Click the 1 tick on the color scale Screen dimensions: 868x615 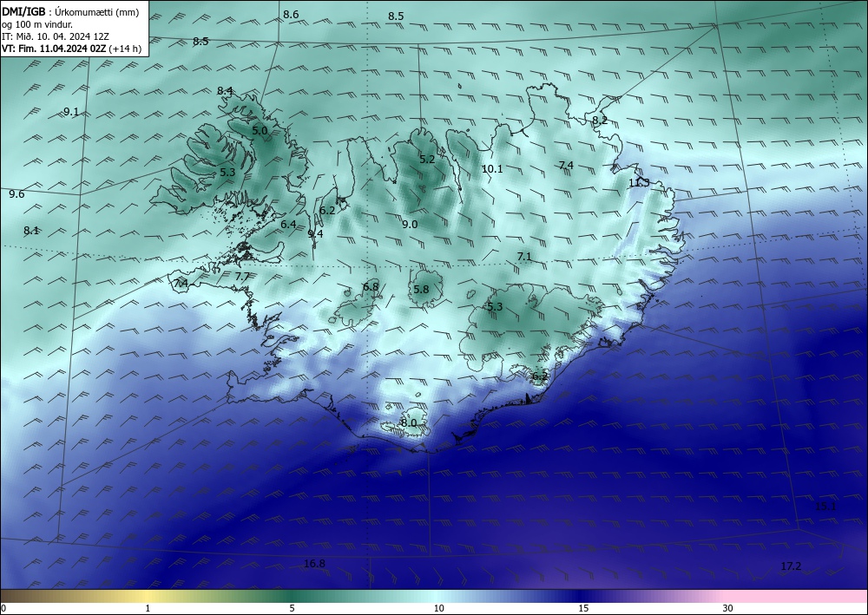tap(148, 608)
